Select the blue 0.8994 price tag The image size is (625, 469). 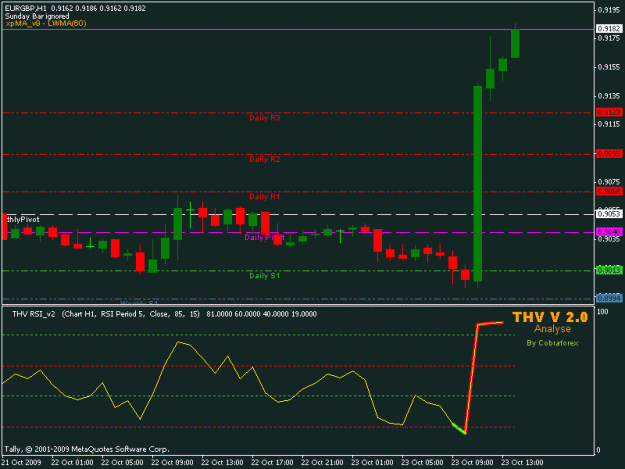tap(609, 298)
